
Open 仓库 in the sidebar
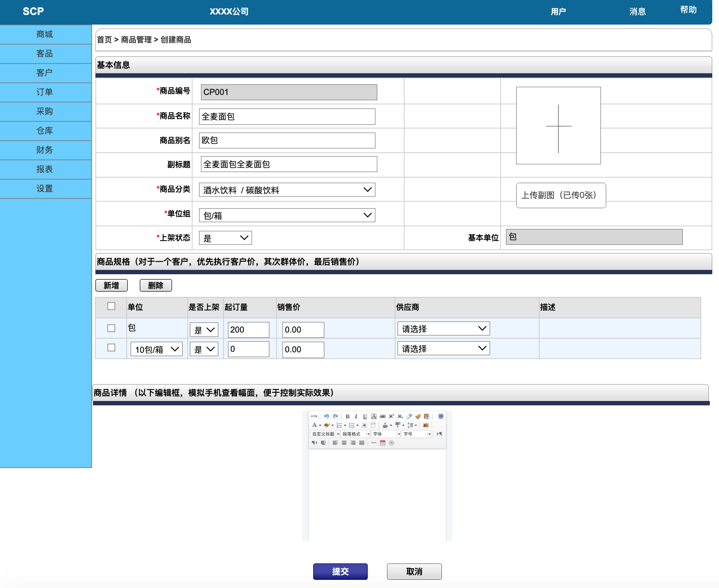45,131
